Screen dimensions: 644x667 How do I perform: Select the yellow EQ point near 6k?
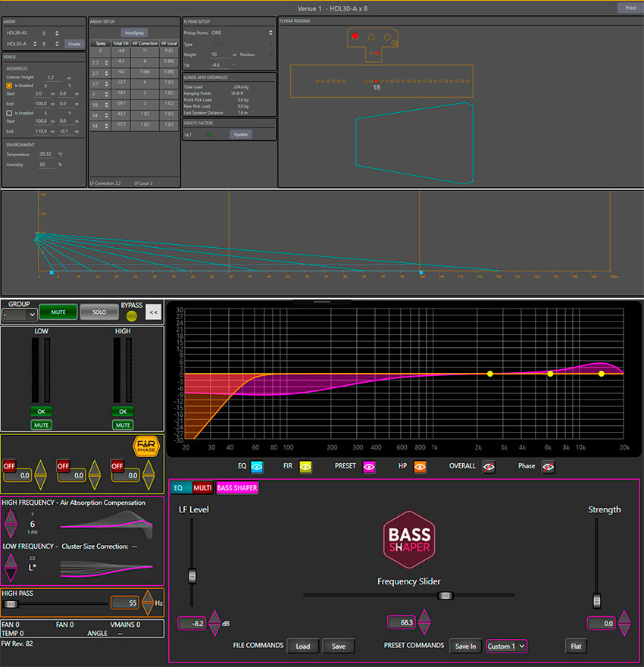[550, 374]
